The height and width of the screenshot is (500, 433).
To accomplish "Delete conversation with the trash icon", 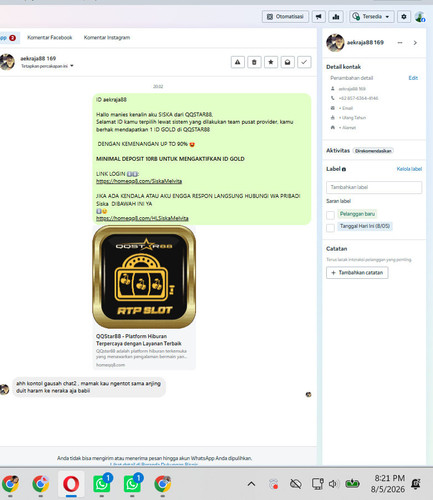I will tap(254, 62).
